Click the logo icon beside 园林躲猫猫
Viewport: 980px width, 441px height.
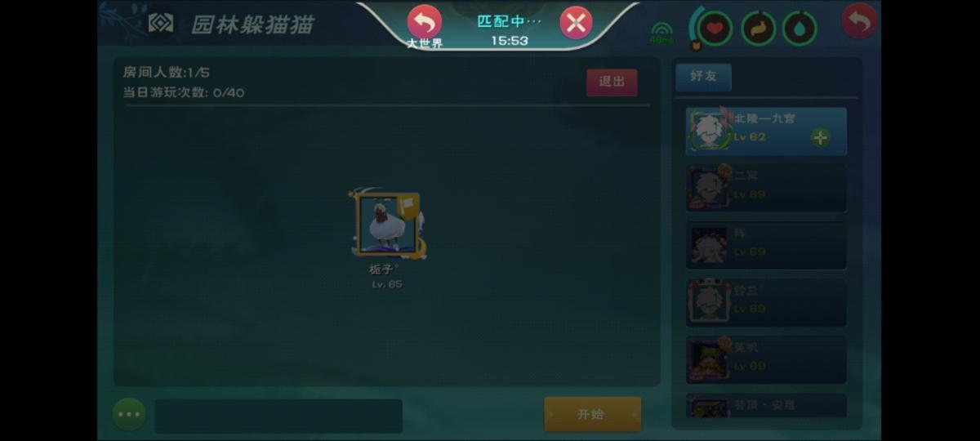tap(161, 23)
